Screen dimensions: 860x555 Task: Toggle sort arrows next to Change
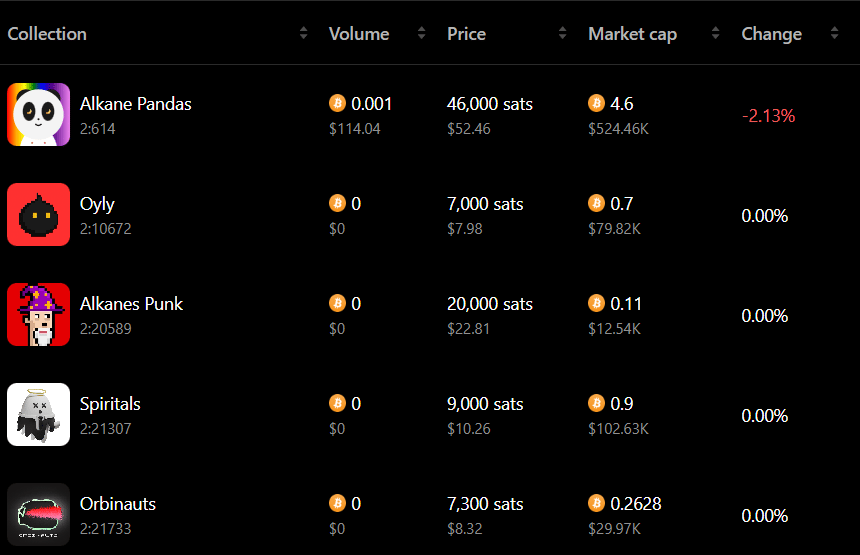tap(834, 33)
